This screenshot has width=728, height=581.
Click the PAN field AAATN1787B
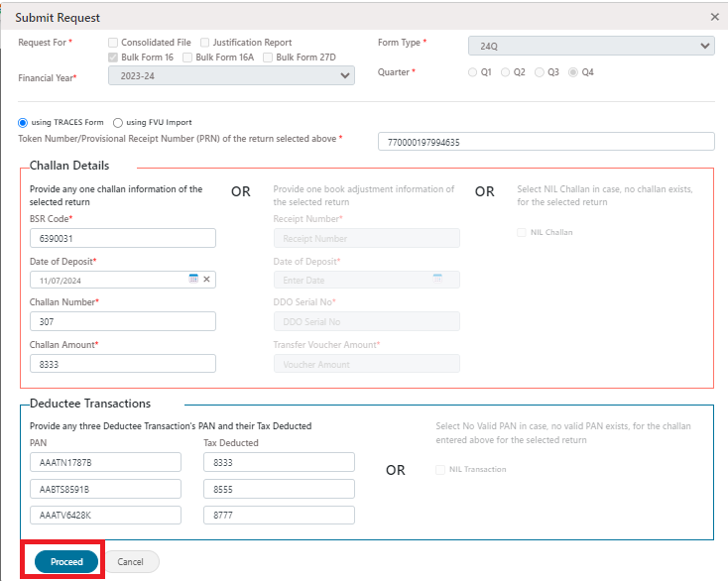[x=105, y=462]
